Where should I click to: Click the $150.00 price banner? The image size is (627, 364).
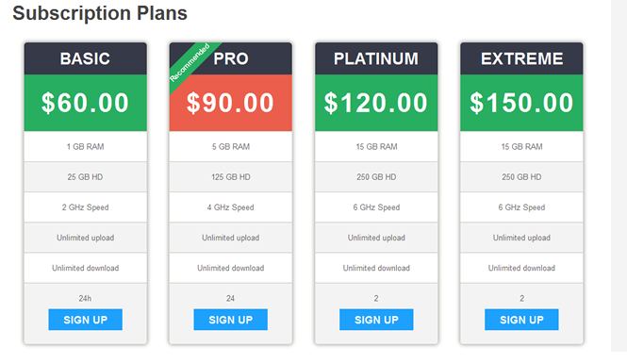click(521, 103)
